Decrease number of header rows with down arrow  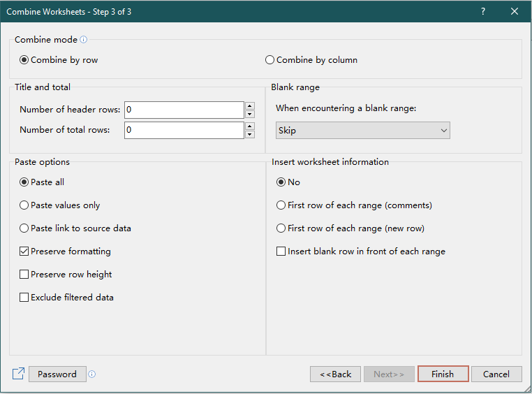(250, 114)
